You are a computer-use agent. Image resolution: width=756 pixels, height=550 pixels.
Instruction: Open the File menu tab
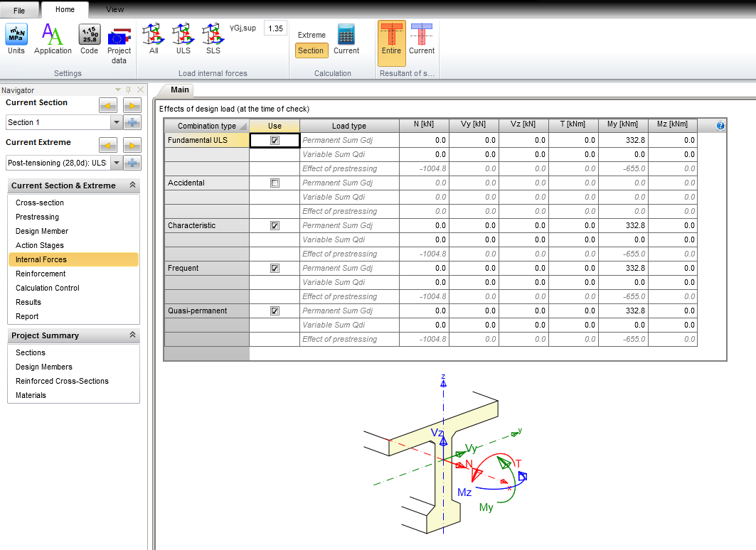click(19, 11)
